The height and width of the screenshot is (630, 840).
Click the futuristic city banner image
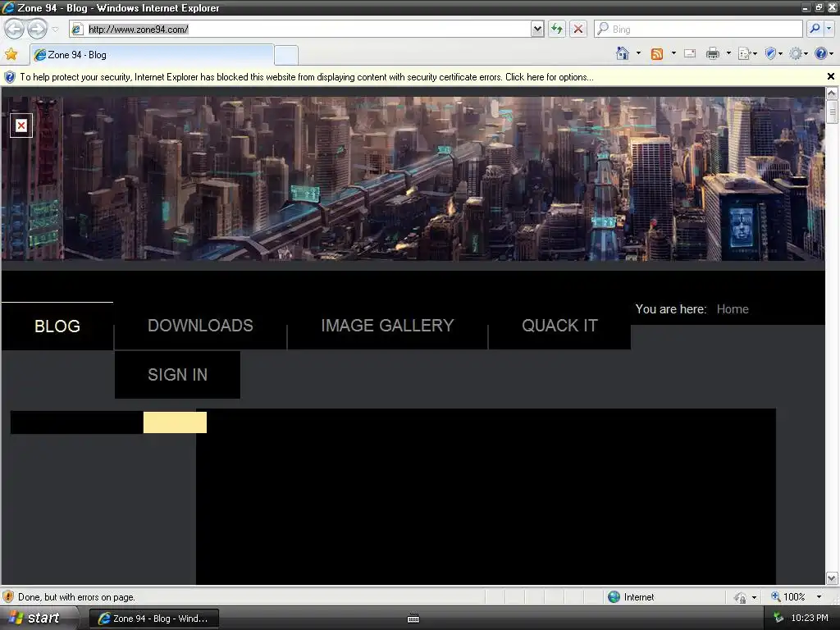pos(413,178)
